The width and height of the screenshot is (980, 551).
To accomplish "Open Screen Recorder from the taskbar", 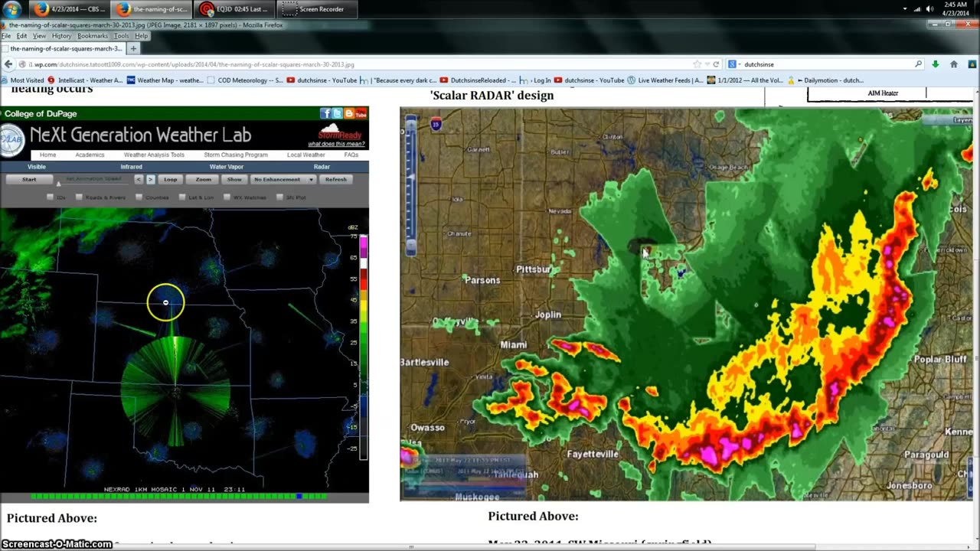I will tap(318, 9).
